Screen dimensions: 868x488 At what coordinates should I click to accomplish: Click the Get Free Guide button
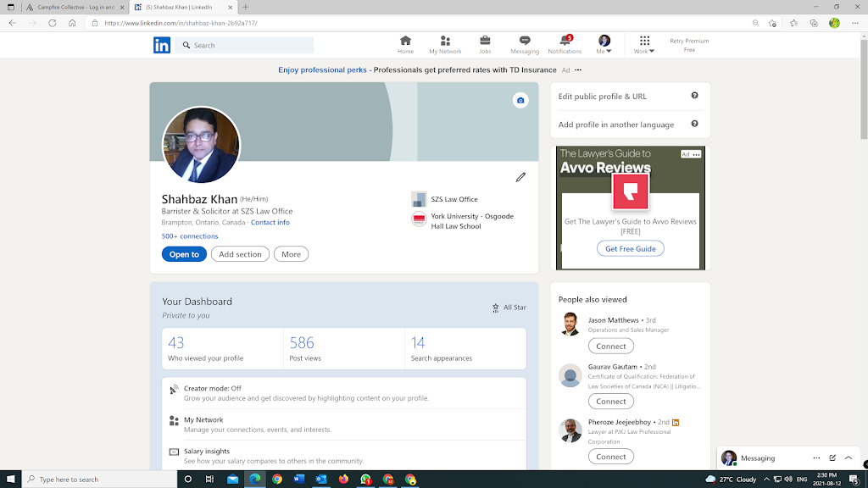click(630, 248)
